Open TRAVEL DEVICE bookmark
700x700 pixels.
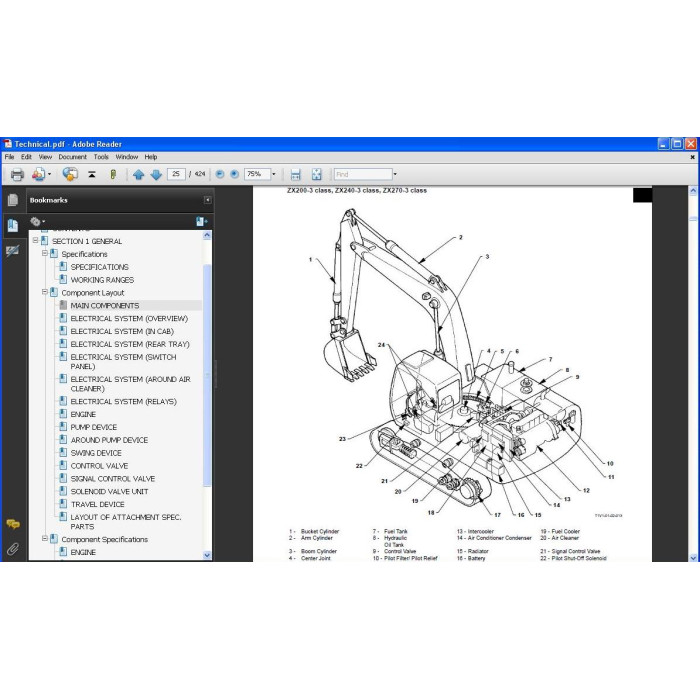(x=97, y=504)
